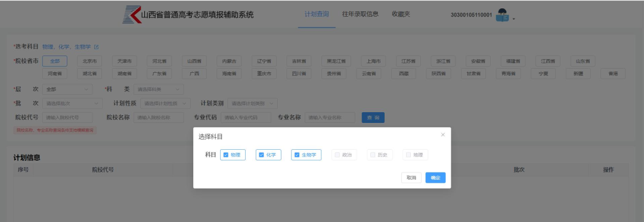Focus the 院校名称 input field
Viewport: 644px width, 222px height.
click(159, 118)
